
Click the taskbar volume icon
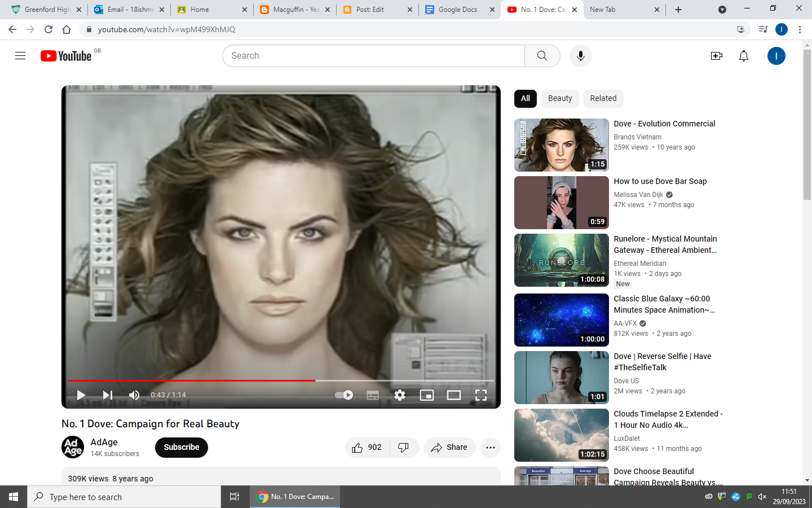(x=762, y=497)
